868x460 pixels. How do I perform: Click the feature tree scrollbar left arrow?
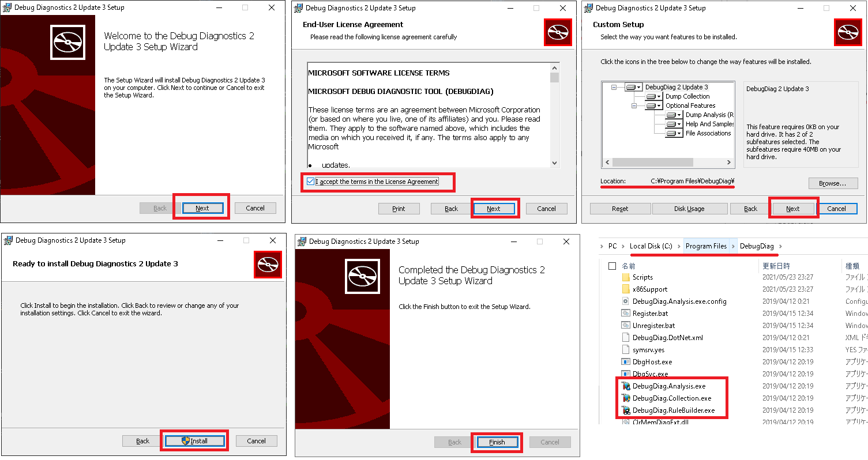coord(607,163)
